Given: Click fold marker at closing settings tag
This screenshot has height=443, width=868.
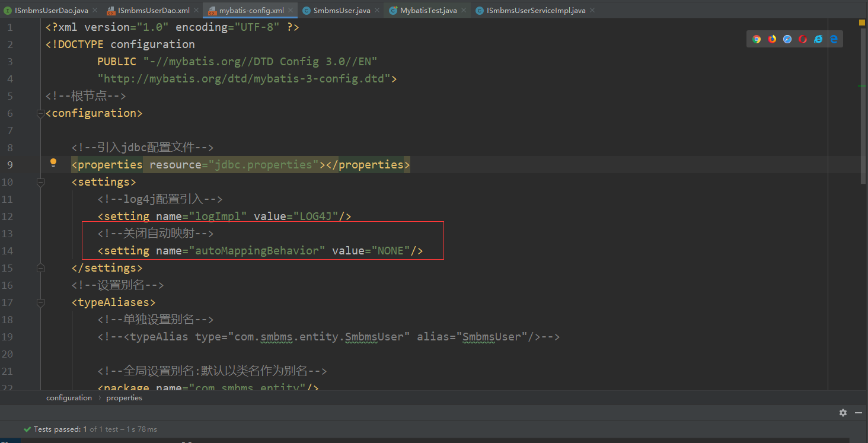Looking at the screenshot, I should point(40,268).
